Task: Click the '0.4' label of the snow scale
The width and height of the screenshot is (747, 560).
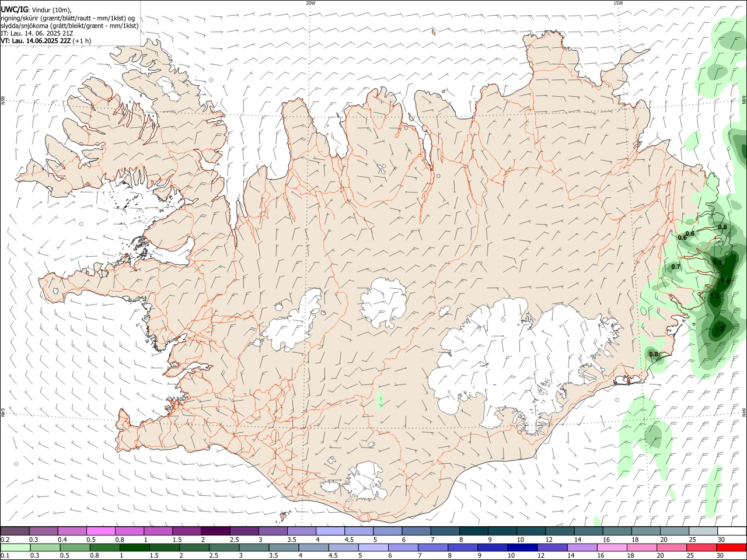Action: [62, 540]
